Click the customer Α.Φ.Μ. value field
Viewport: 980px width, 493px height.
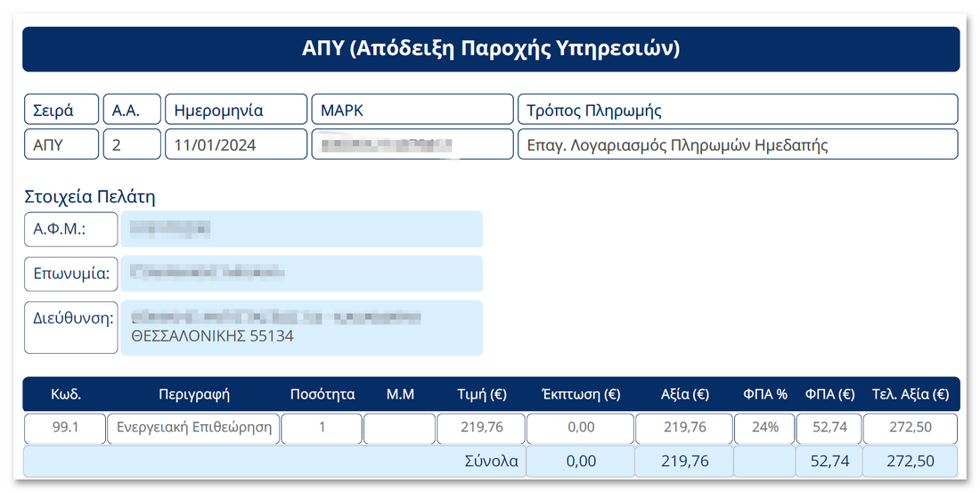tap(301, 229)
